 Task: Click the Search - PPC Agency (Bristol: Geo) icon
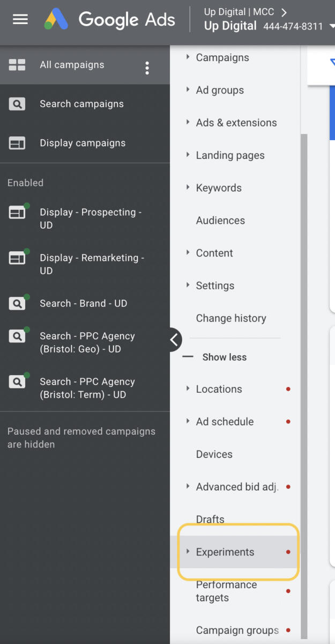coord(17,336)
